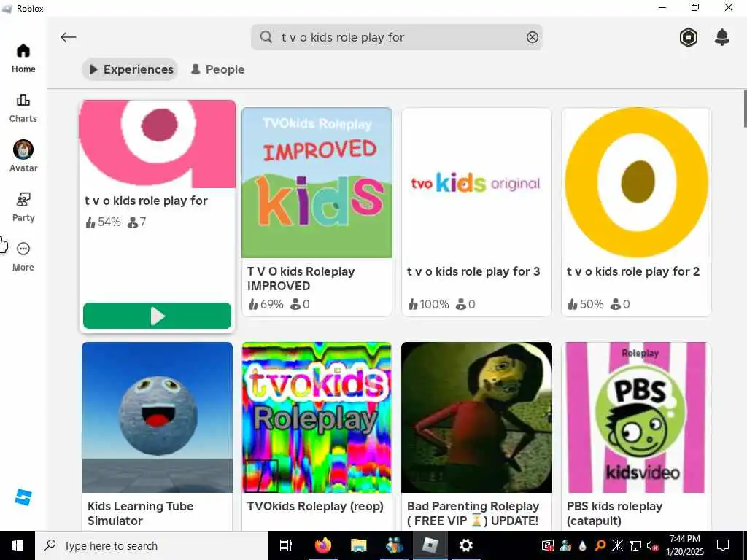The width and height of the screenshot is (747, 560).
Task: Click the water drop tray icon
Action: click(583, 545)
